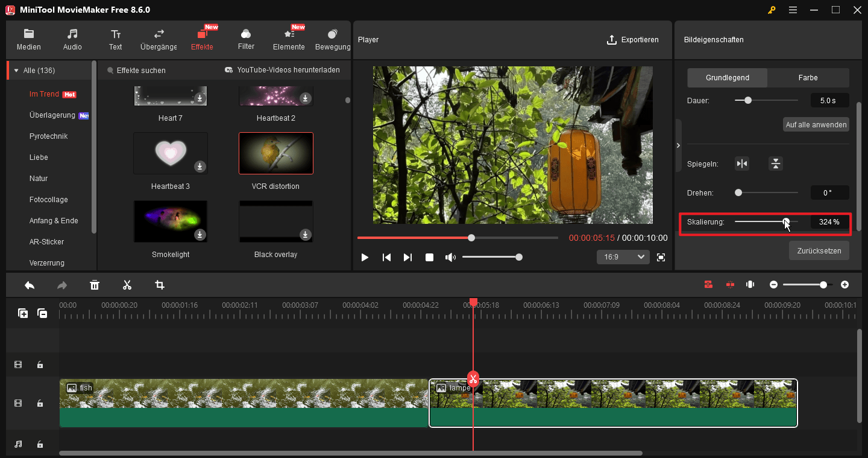Mute the player volume speaker
Image resolution: width=868 pixels, height=458 pixels.
pos(450,257)
